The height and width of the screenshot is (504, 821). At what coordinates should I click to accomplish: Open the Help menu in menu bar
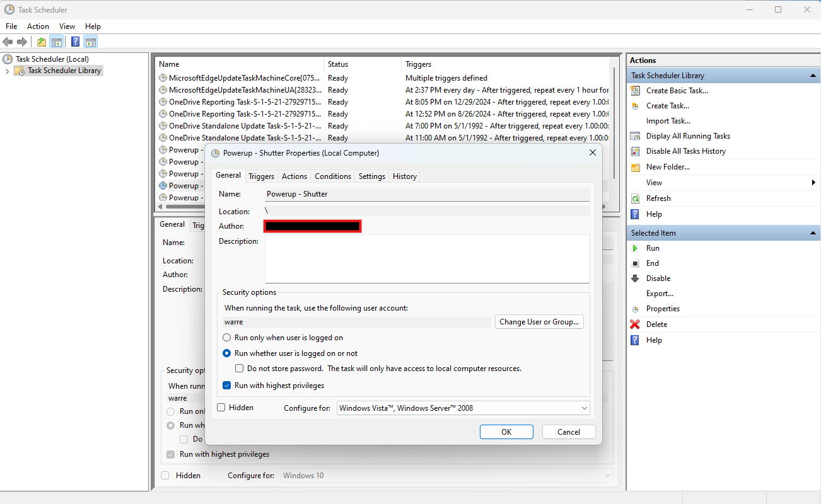coord(93,26)
